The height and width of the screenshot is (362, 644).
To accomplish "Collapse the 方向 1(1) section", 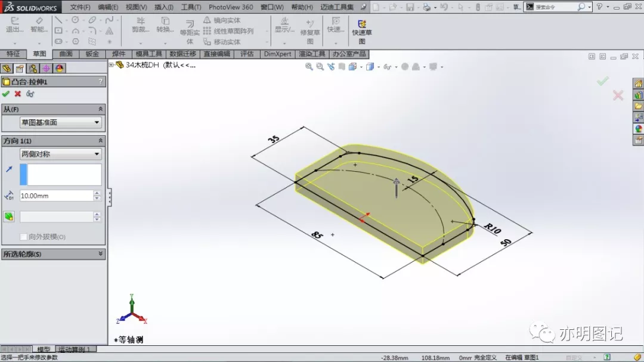I will [x=100, y=141].
